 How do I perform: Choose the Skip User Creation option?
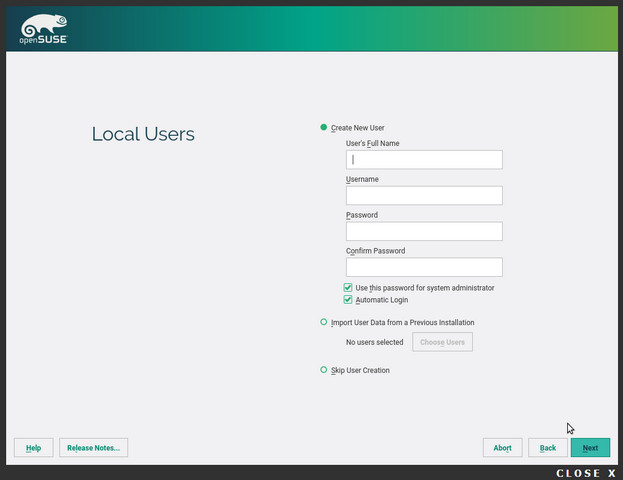coord(324,370)
